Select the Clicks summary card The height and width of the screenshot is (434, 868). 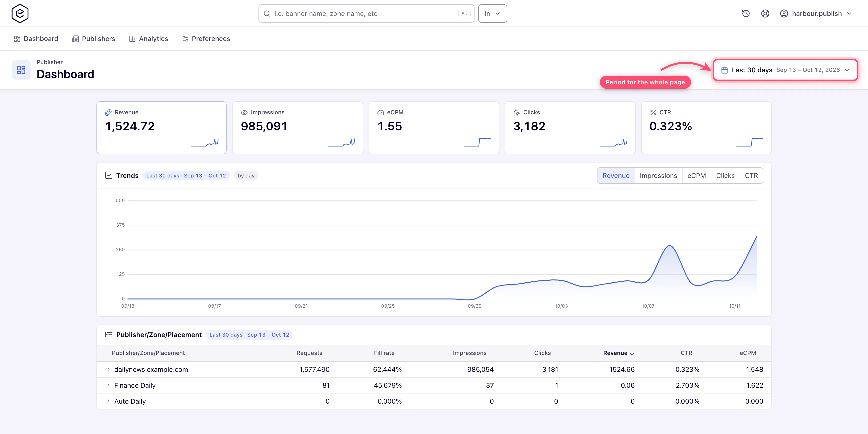tap(570, 128)
